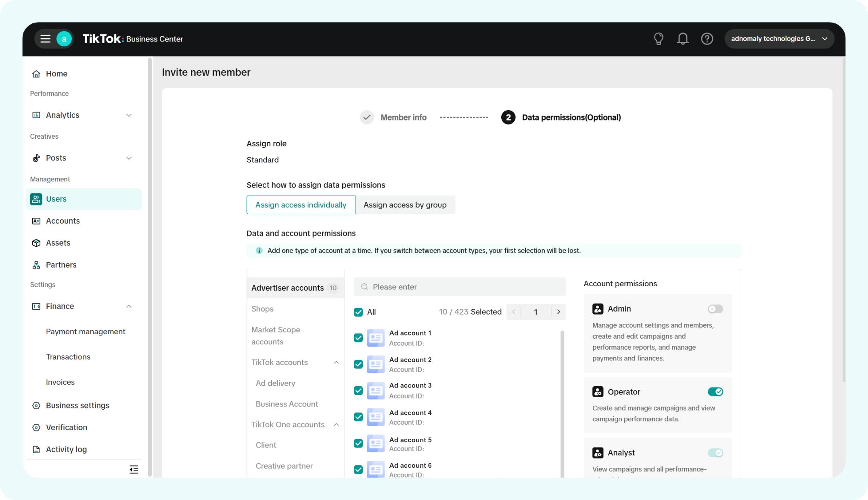Select the Shops account type
Image resolution: width=868 pixels, height=500 pixels.
[x=262, y=309]
